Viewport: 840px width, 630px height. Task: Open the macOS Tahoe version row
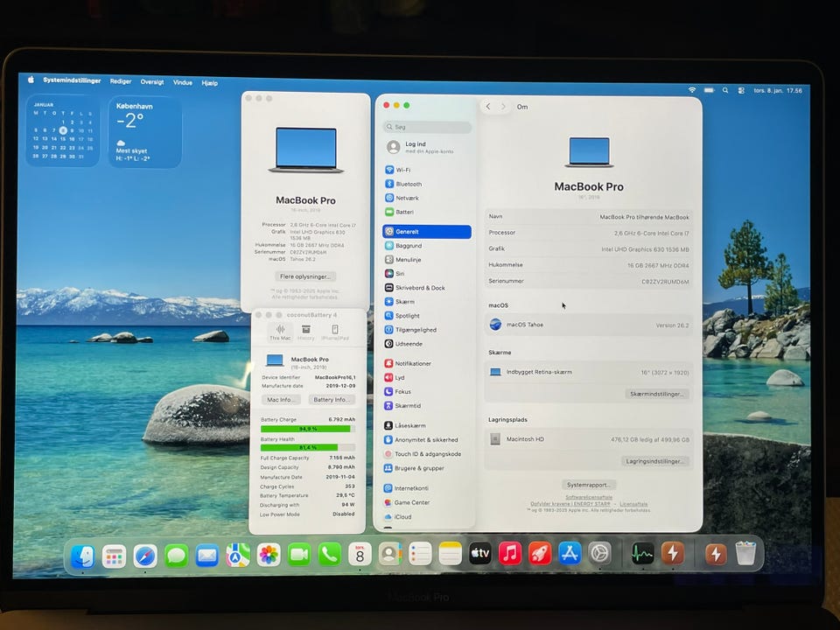(589, 325)
